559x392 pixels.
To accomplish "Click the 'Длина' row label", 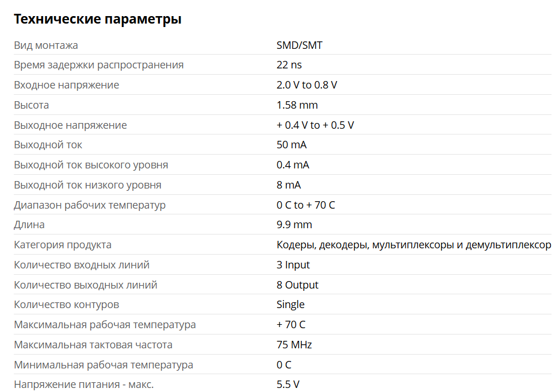I will click(x=29, y=225).
